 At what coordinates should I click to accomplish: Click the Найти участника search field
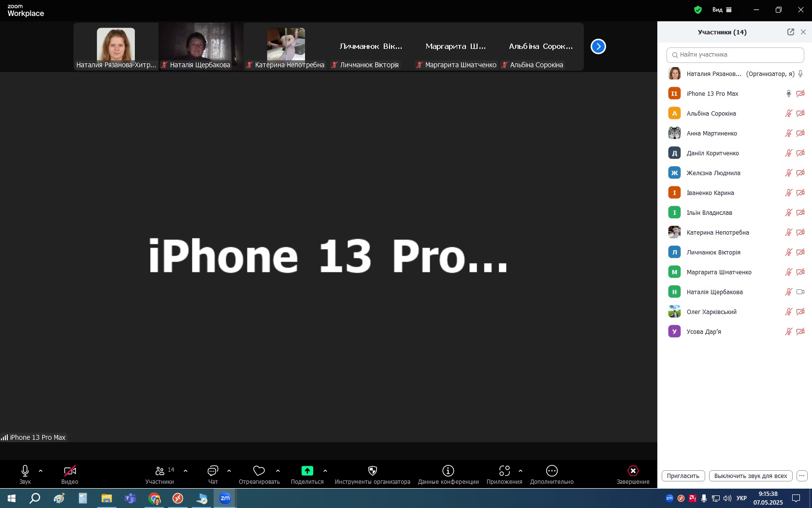[x=736, y=55]
